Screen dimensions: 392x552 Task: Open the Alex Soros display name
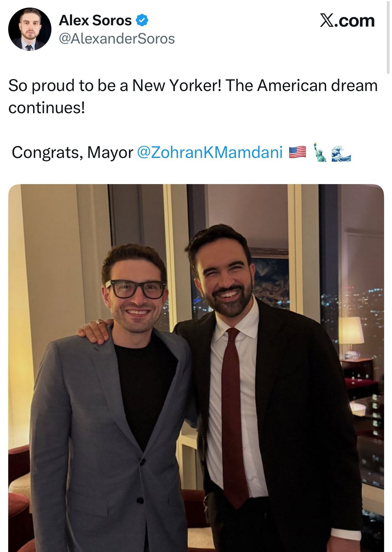[x=95, y=20]
